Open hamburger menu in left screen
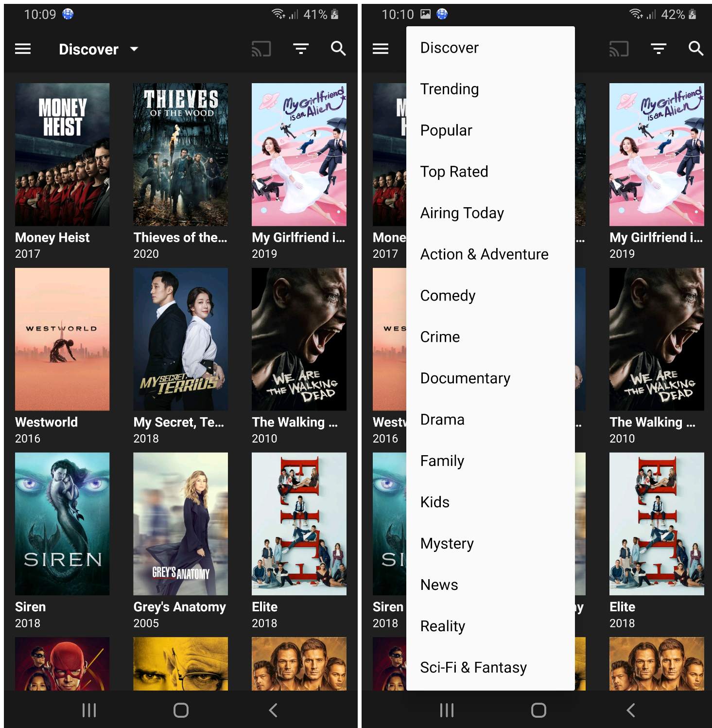 23,49
